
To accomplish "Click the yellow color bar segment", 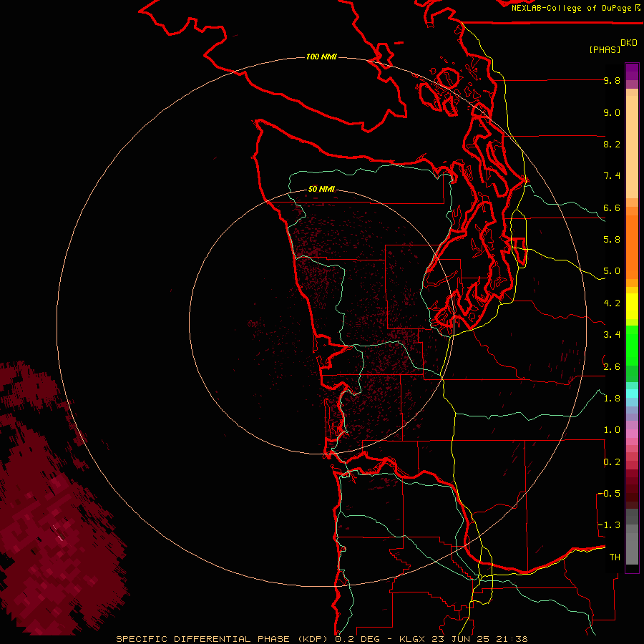I will (x=632, y=306).
